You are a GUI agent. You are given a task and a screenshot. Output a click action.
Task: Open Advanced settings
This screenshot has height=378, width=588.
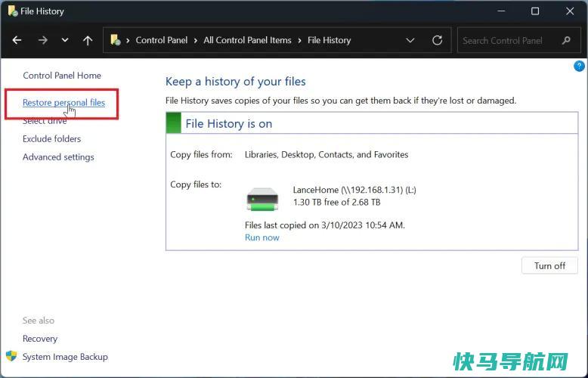[x=58, y=156]
